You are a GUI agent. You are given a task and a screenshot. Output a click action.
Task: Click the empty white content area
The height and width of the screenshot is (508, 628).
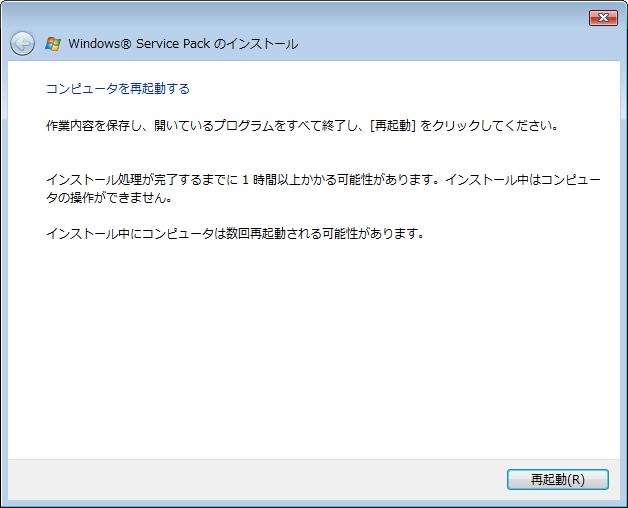tap(314, 349)
